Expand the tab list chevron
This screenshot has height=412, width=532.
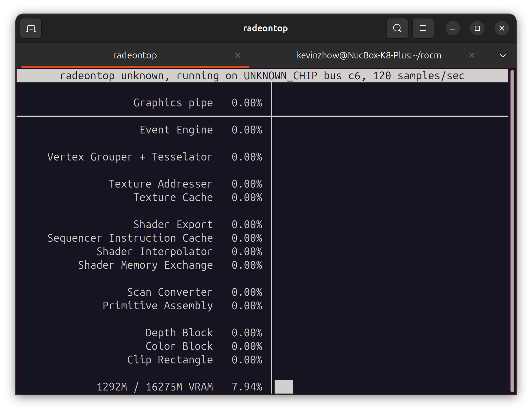point(503,56)
